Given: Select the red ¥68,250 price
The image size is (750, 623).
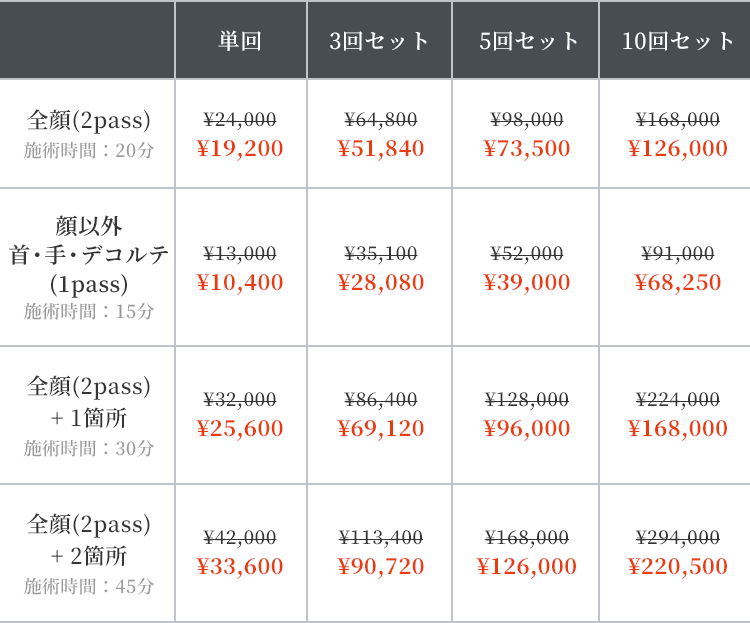Looking at the screenshot, I should pos(677,283).
